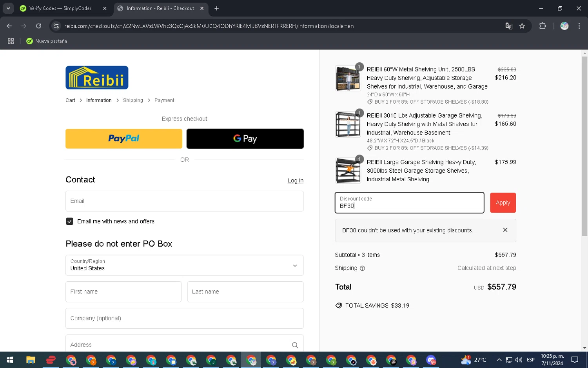588x368 pixels.
Task: Focus the Email input field
Action: point(184,201)
